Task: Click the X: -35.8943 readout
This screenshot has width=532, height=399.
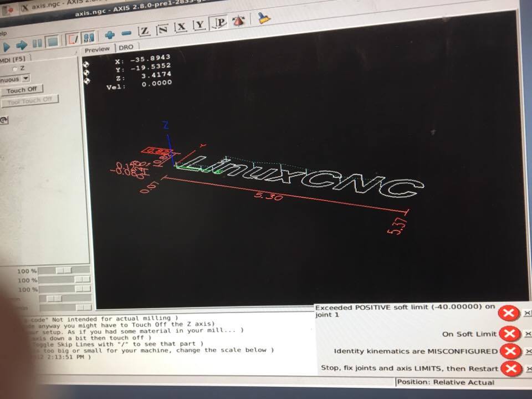Action: (142, 59)
